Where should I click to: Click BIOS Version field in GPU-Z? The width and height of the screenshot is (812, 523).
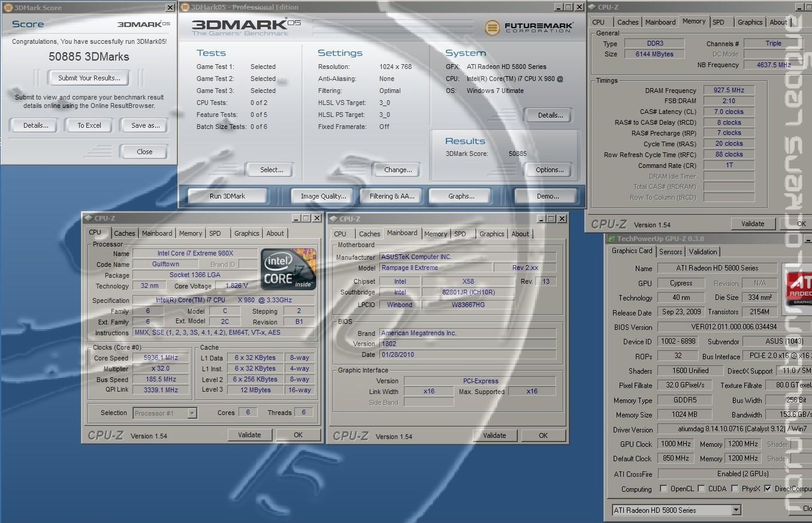[734, 327]
